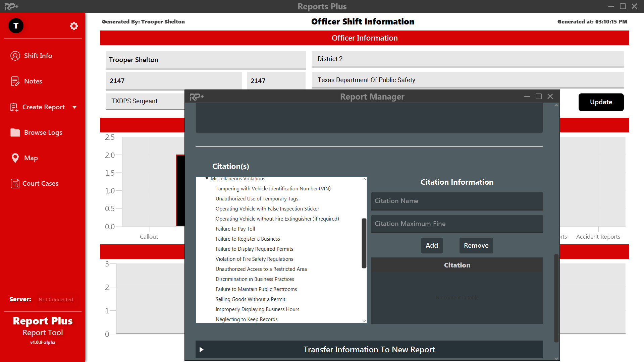This screenshot has width=644, height=362.
Task: Select Selling Goods Without a Permit
Action: pyautogui.click(x=250, y=299)
